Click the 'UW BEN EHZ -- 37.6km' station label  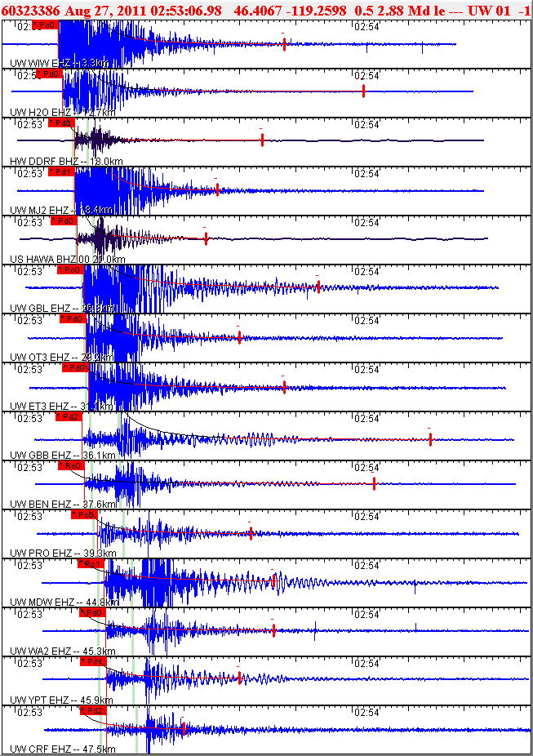point(63,505)
